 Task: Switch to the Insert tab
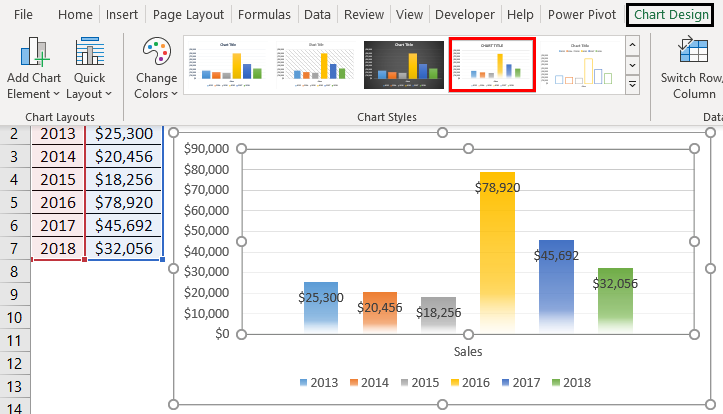click(122, 15)
